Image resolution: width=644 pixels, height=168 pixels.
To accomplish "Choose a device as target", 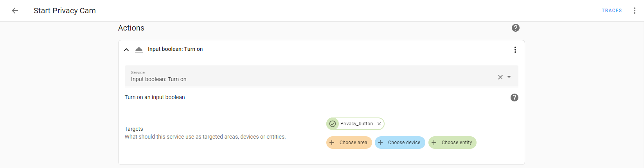I will [x=400, y=143].
